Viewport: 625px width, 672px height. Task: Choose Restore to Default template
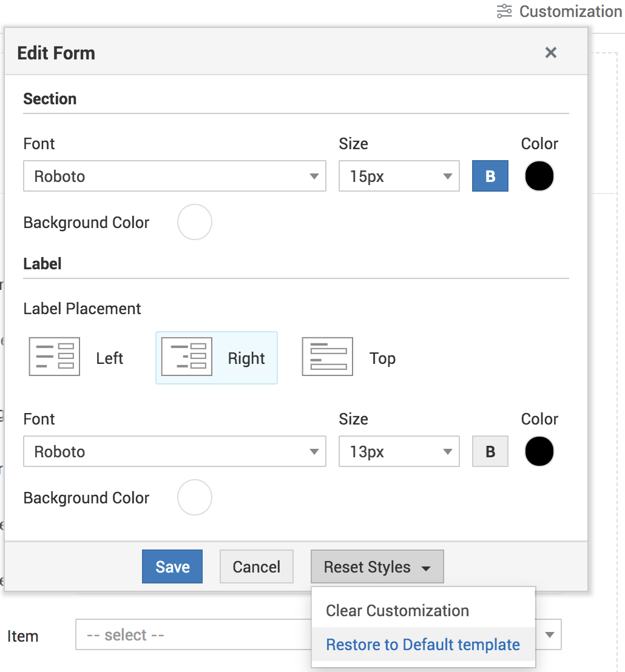pos(423,645)
